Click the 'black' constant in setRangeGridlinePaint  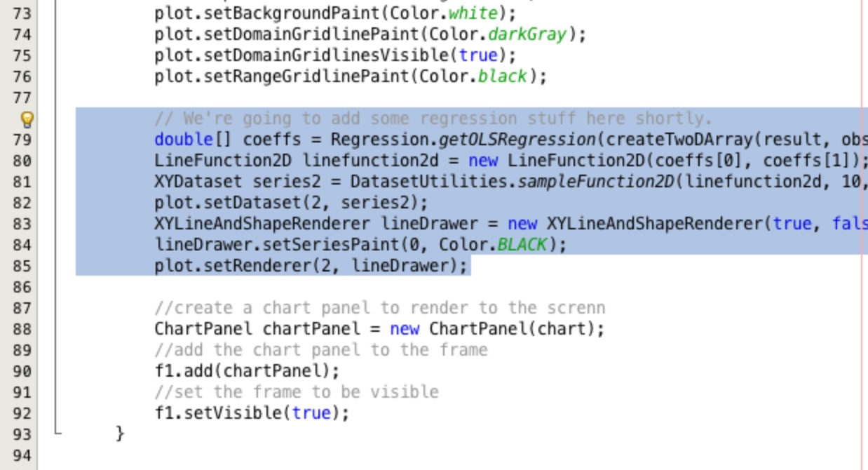[502, 76]
